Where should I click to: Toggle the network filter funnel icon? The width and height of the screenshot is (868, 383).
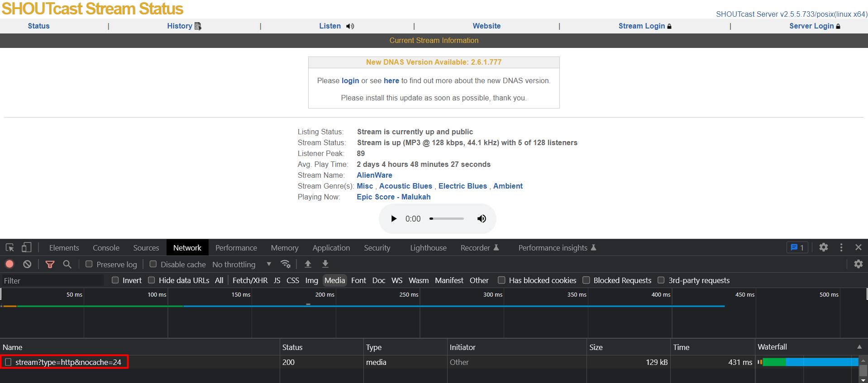(x=50, y=264)
